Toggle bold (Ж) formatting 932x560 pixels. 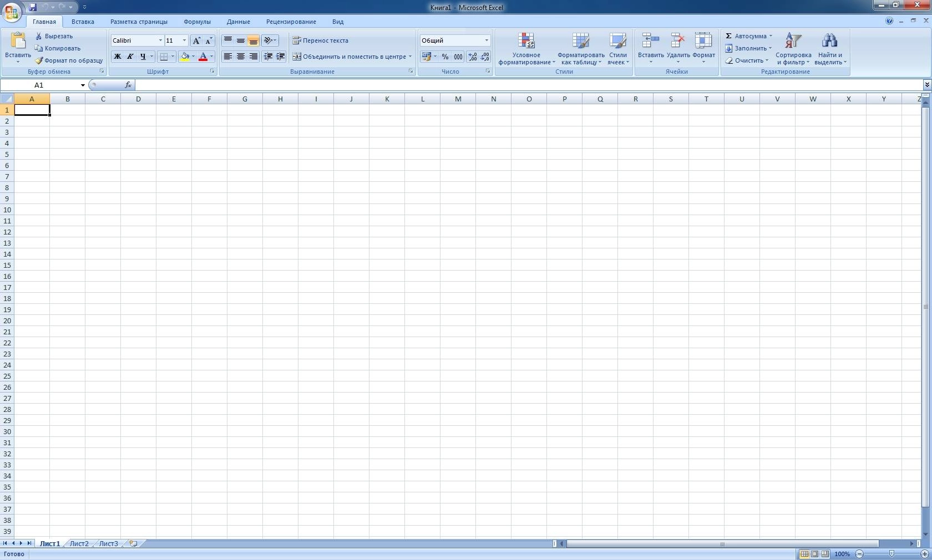pos(117,57)
